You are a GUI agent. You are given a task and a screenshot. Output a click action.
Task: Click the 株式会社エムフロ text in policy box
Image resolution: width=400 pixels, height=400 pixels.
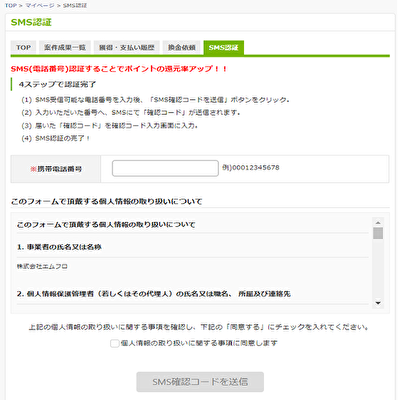pyautogui.click(x=42, y=266)
